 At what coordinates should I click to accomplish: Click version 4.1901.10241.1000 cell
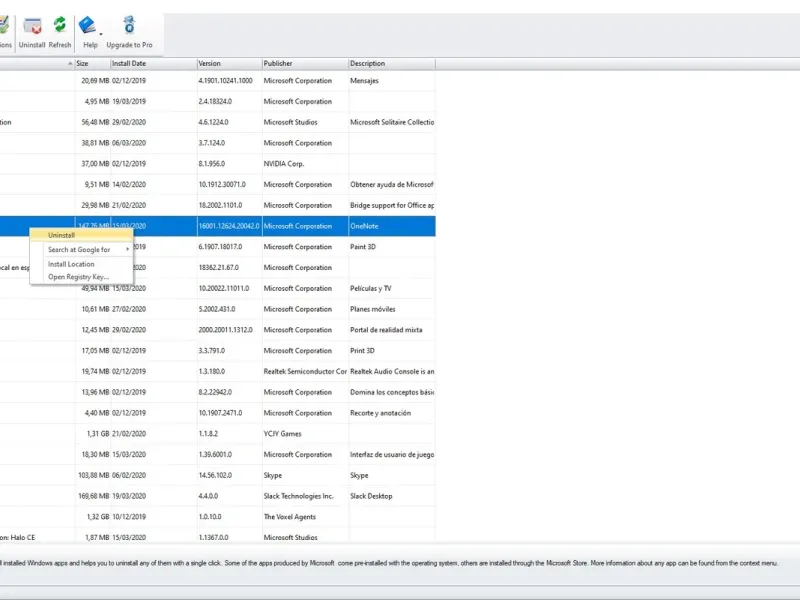click(226, 81)
